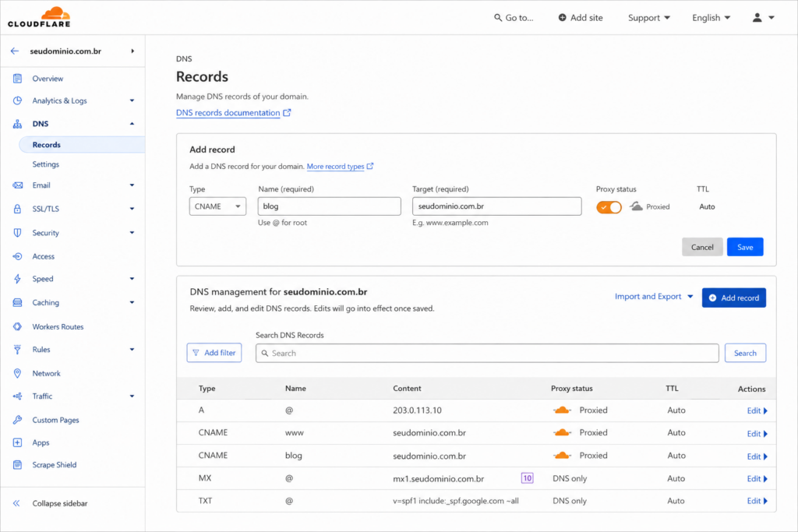Click the blue Add record button
Viewport: 798px width, 532px height.
tap(734, 298)
